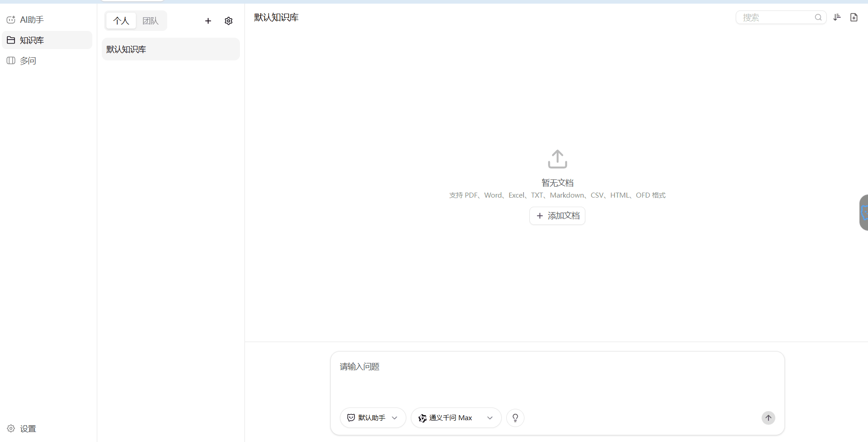Click the knowledge base settings gear icon
Screen dimensions: 868x442
click(x=229, y=21)
